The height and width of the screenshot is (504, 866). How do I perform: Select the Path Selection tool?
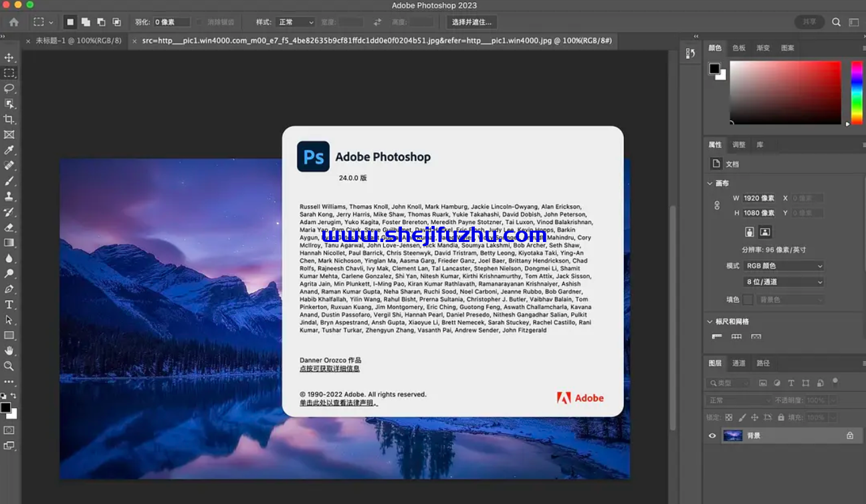tap(9, 320)
